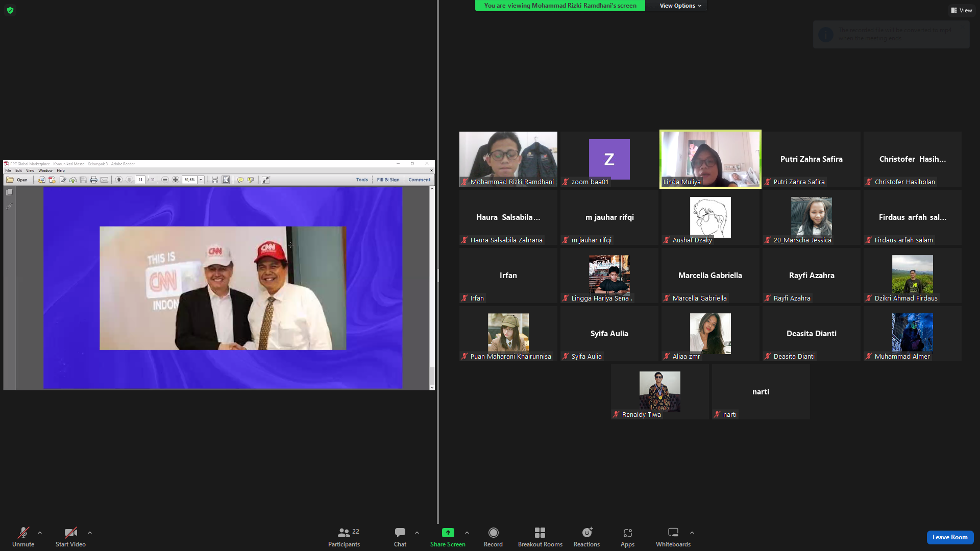Print the PDF document
980x551 pixels.
coord(94,180)
